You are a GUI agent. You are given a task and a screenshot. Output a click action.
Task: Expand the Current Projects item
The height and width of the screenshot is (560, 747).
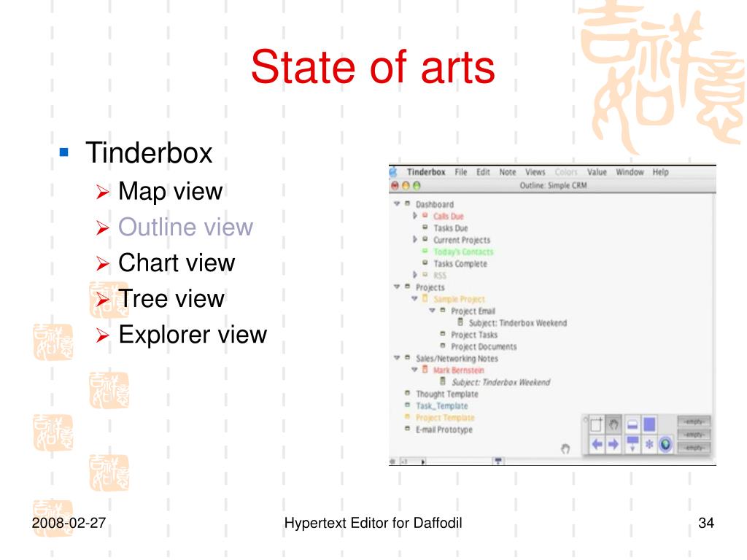415,239
